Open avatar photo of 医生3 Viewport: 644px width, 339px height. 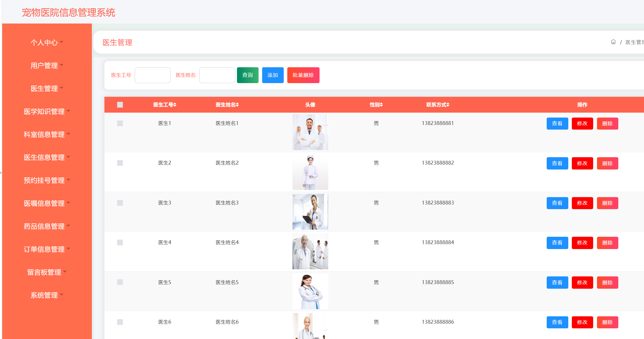click(310, 212)
